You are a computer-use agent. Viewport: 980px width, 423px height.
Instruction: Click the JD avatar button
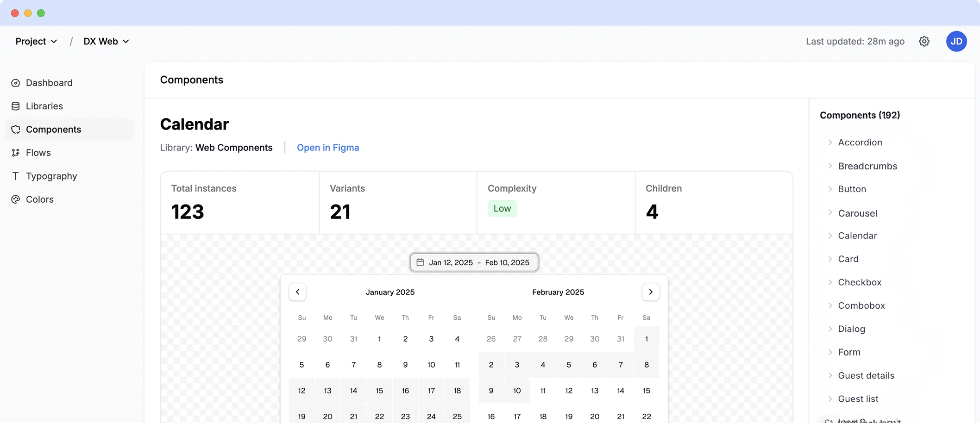[x=956, y=41]
